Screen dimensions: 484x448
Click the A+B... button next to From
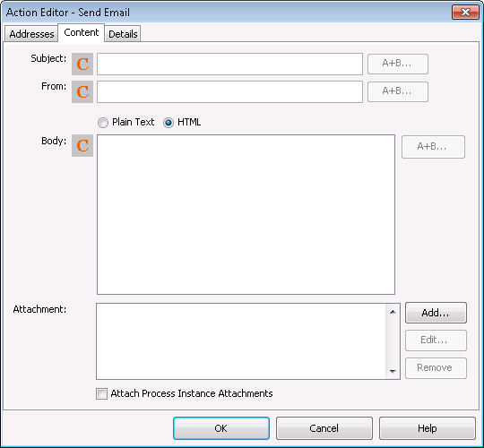point(398,91)
